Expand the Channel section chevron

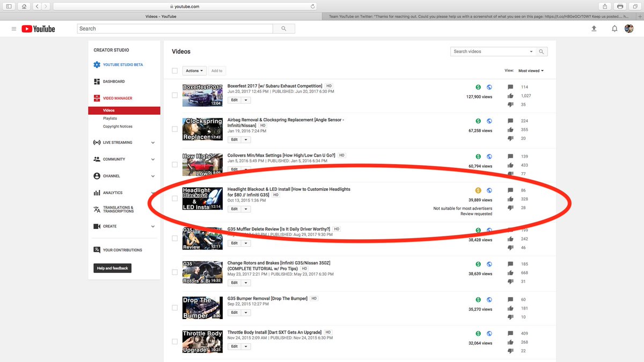153,176
